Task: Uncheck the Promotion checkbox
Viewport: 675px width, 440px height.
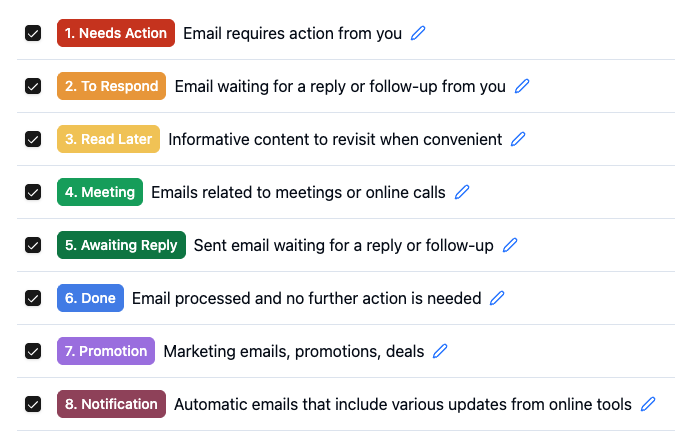Action: pos(33,351)
